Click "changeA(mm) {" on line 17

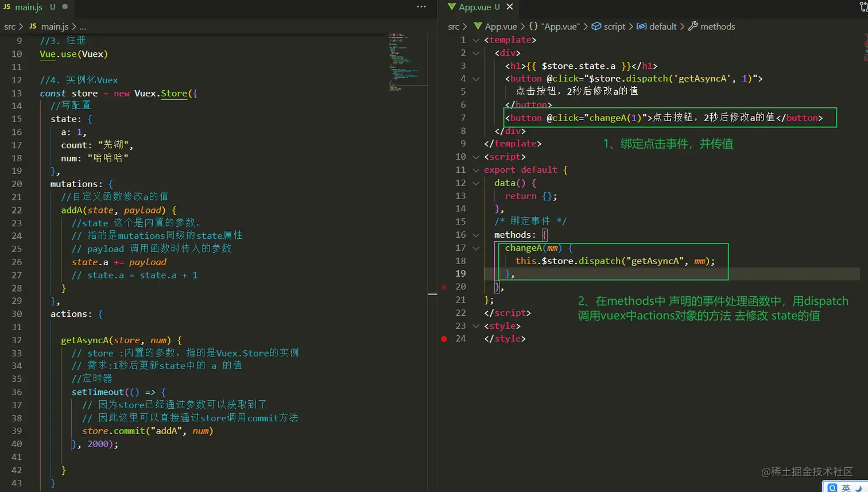(538, 248)
